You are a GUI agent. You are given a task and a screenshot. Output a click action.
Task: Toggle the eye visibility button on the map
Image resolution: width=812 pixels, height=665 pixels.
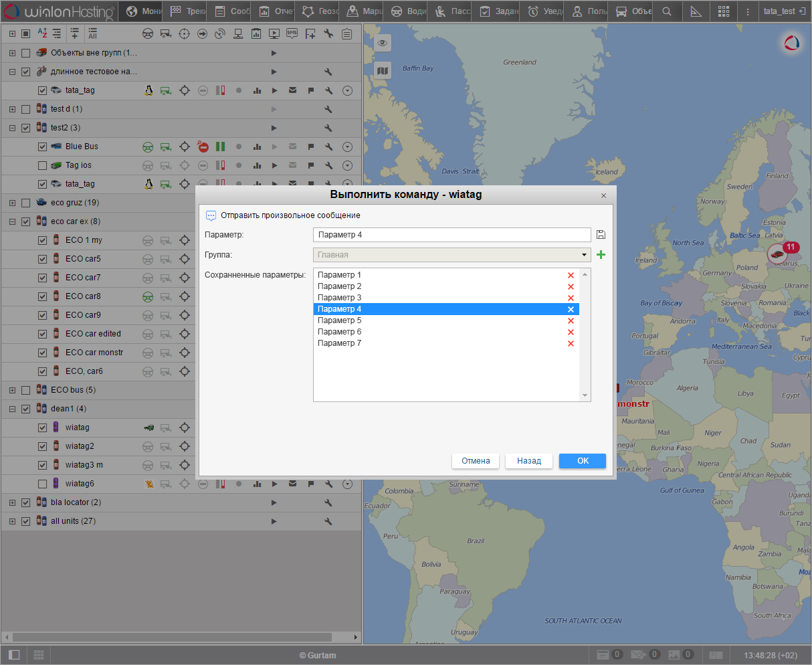point(382,43)
